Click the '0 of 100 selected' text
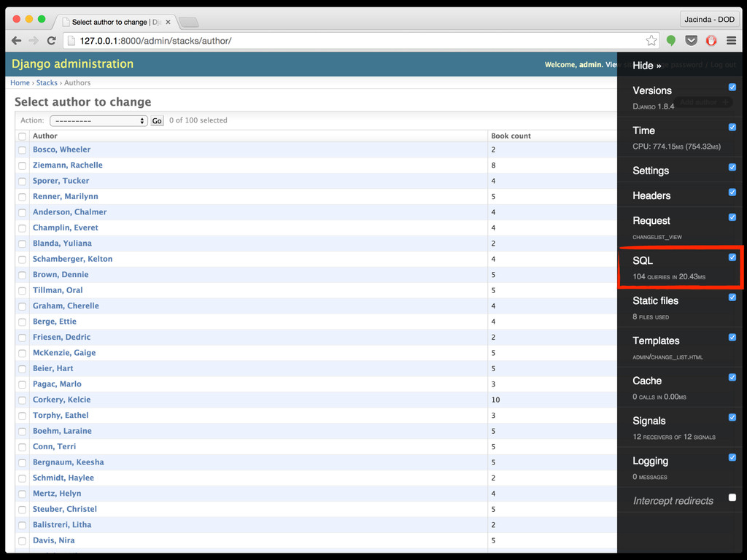 tap(198, 120)
